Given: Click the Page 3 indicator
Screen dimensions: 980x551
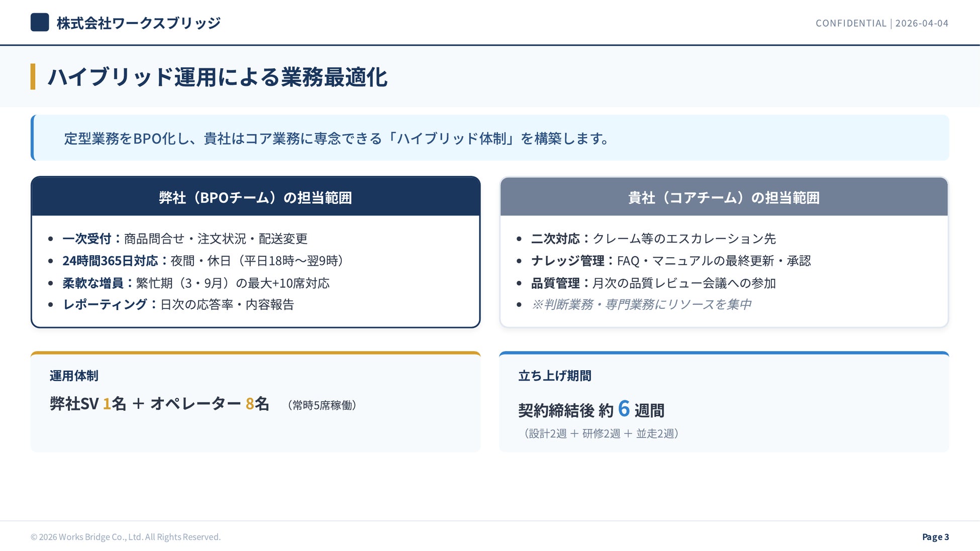Looking at the screenshot, I should [x=935, y=537].
